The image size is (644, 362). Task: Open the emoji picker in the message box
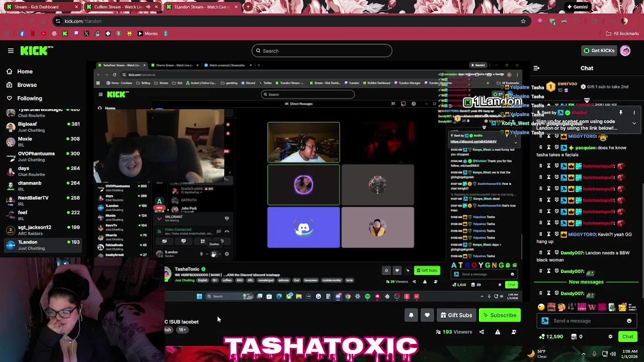coord(629,321)
